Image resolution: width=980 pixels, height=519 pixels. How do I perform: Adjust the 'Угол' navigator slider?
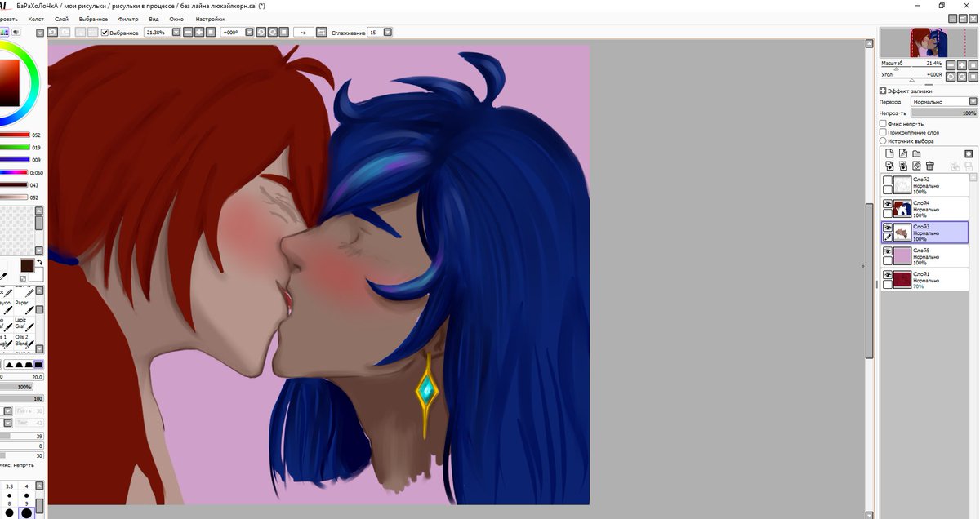[x=912, y=79]
